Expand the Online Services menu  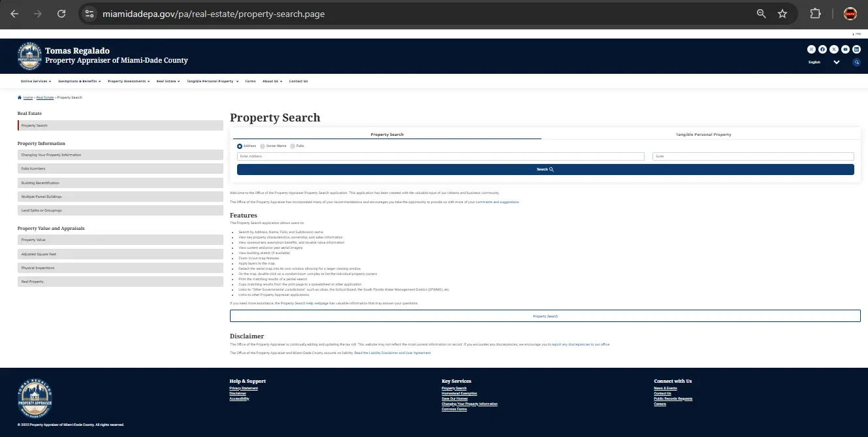coord(36,82)
